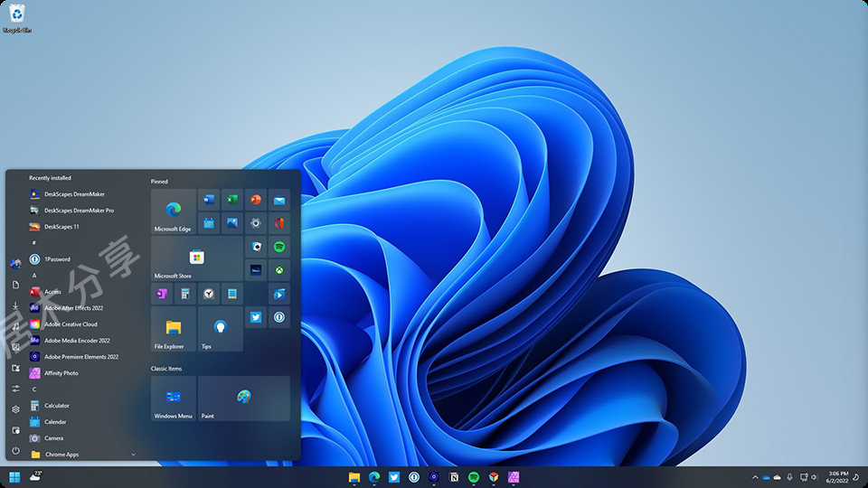Screen dimensions: 868x488
Task: Click the Windows Start button
Action: (x=15, y=477)
